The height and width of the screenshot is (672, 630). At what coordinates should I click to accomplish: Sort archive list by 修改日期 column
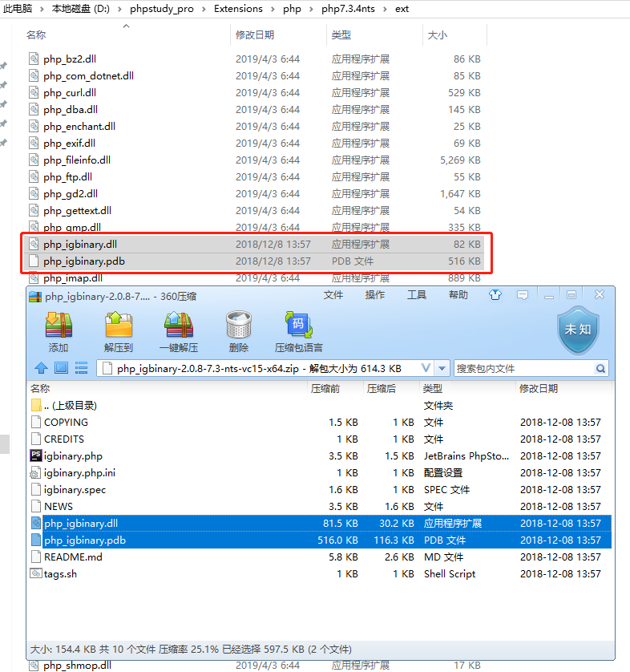[x=539, y=388]
